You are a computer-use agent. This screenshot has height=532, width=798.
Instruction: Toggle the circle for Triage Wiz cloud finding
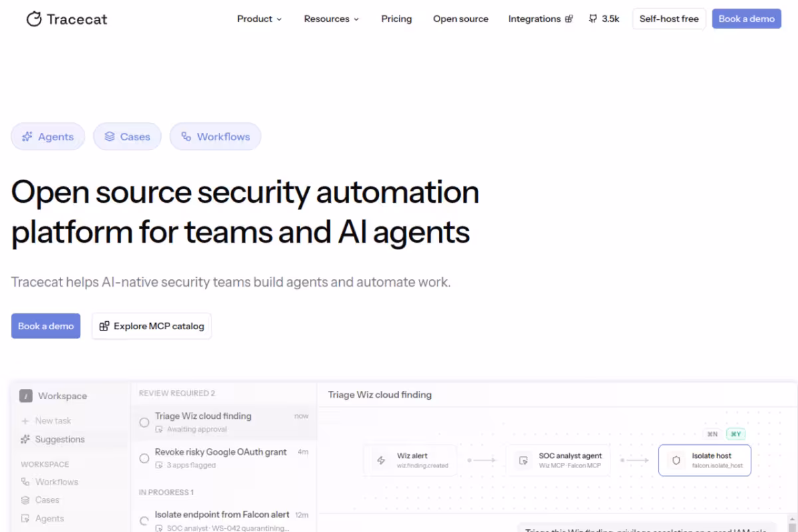click(144, 422)
